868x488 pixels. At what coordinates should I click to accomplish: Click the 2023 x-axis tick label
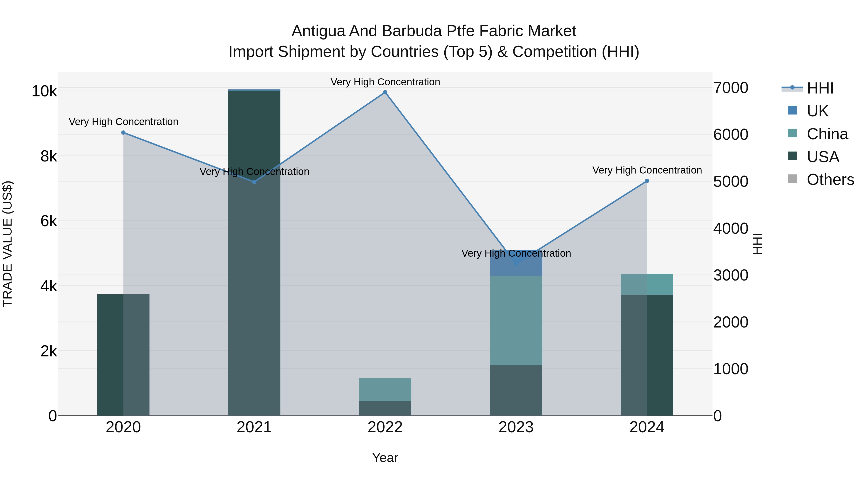tap(516, 427)
